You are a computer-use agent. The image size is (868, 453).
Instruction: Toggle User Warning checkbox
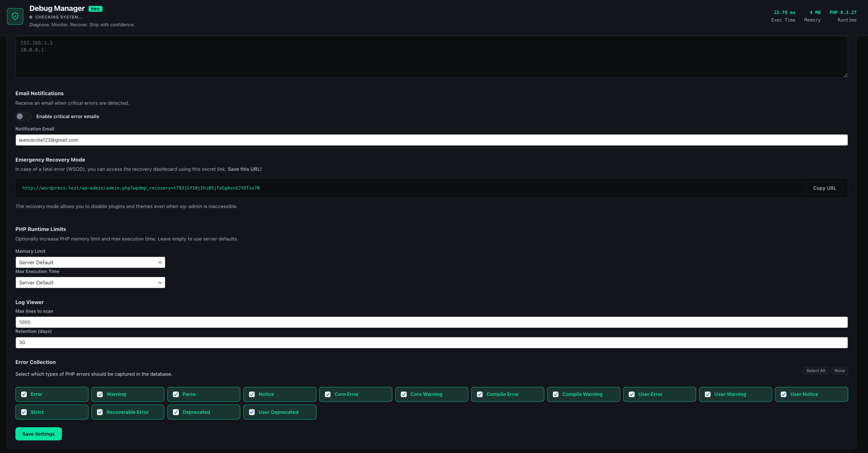pyautogui.click(x=708, y=394)
